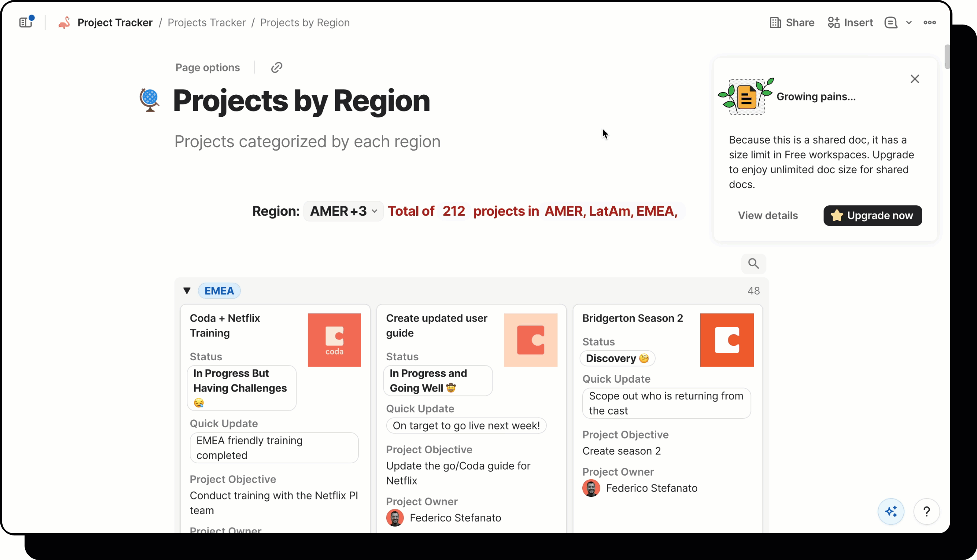The width and height of the screenshot is (977, 560).
Task: Toggle the sidebar panel icon
Action: point(25,22)
